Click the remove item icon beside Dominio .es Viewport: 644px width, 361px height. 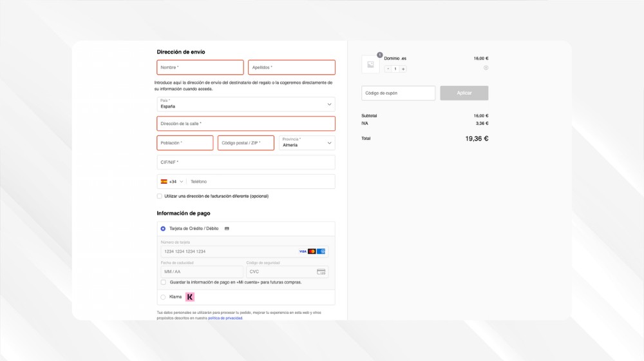[486, 68]
